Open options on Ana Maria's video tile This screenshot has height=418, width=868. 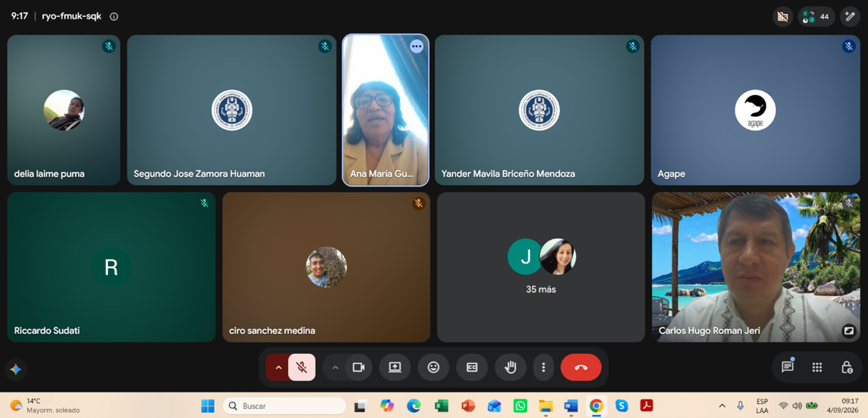(x=417, y=46)
